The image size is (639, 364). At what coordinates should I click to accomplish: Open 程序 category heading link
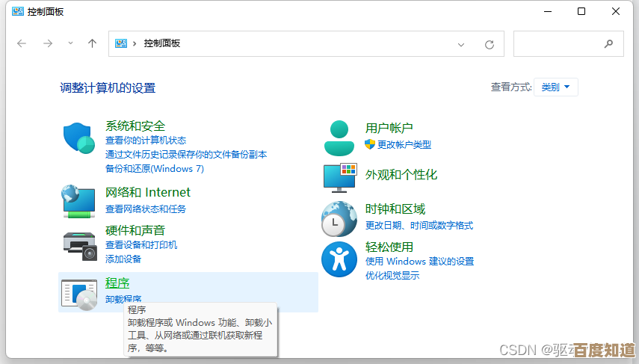(117, 283)
